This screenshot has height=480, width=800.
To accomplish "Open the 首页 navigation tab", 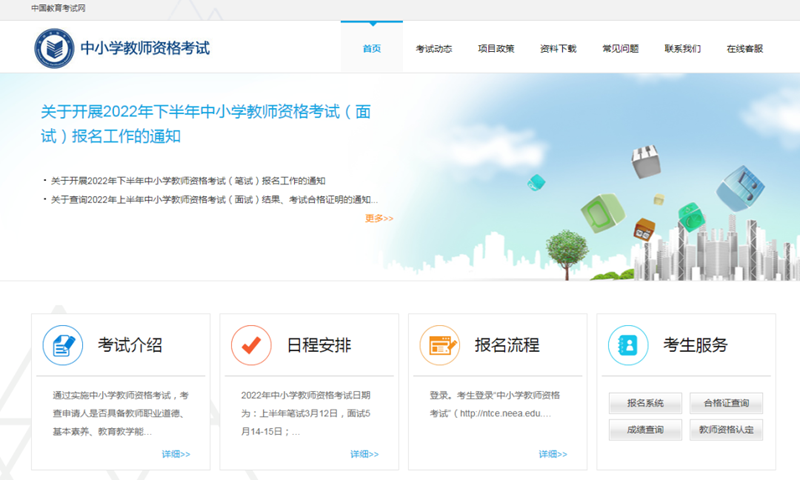I will point(371,48).
